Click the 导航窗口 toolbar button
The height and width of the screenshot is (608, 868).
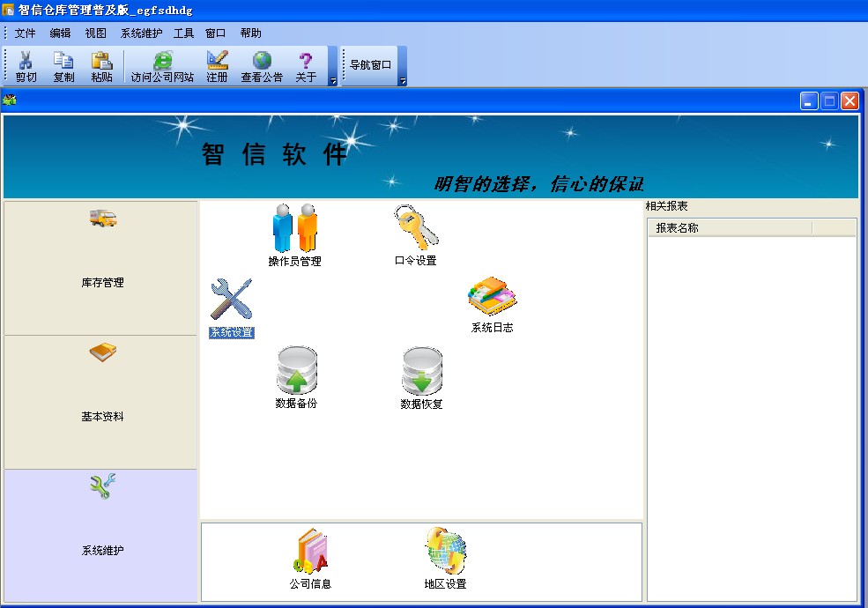(370, 65)
